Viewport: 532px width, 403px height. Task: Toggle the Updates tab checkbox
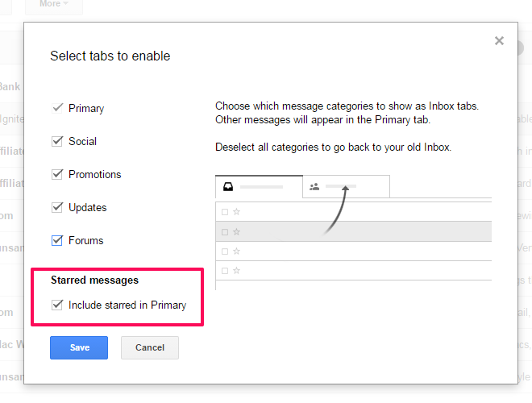(57, 207)
